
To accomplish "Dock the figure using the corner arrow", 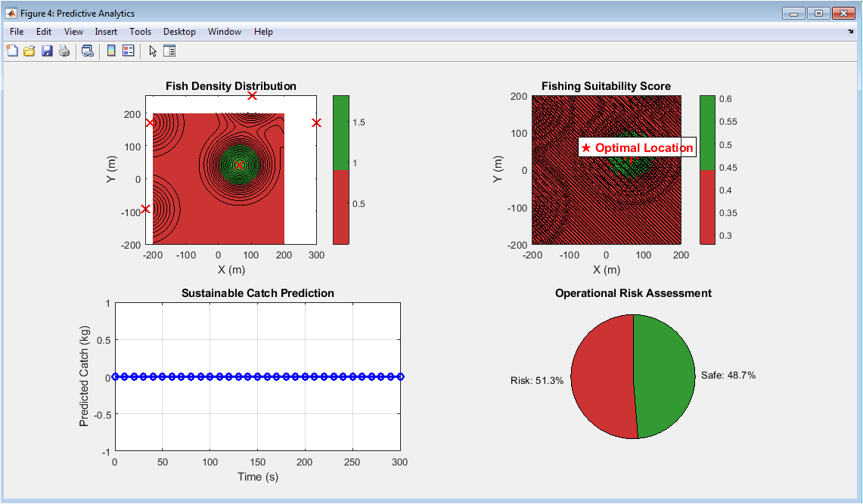I will (851, 32).
